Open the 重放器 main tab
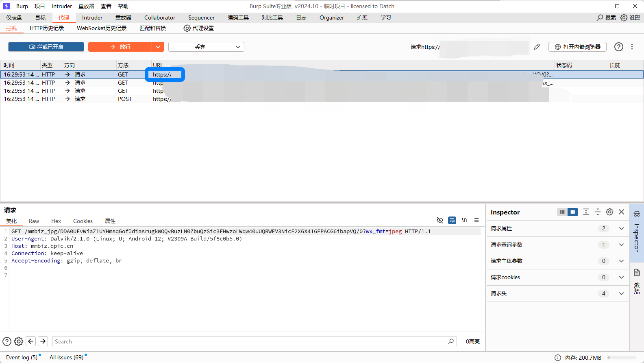Image resolution: width=644 pixels, height=363 pixels. coord(123,17)
